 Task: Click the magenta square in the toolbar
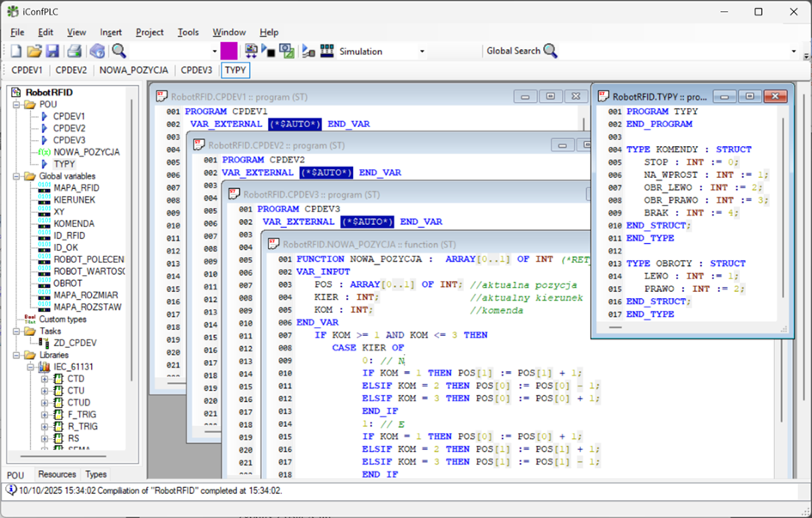229,52
